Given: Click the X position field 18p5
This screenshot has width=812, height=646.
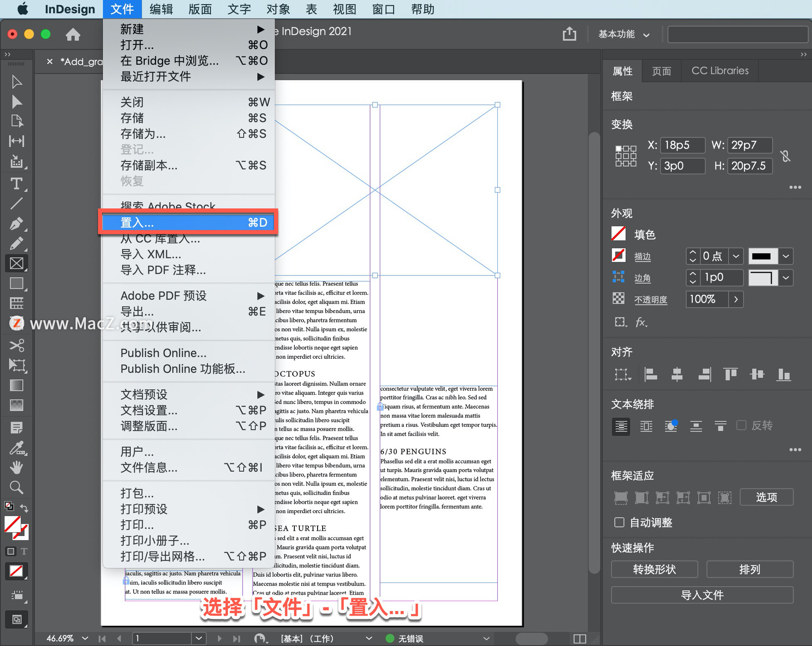Looking at the screenshot, I should tap(682, 145).
